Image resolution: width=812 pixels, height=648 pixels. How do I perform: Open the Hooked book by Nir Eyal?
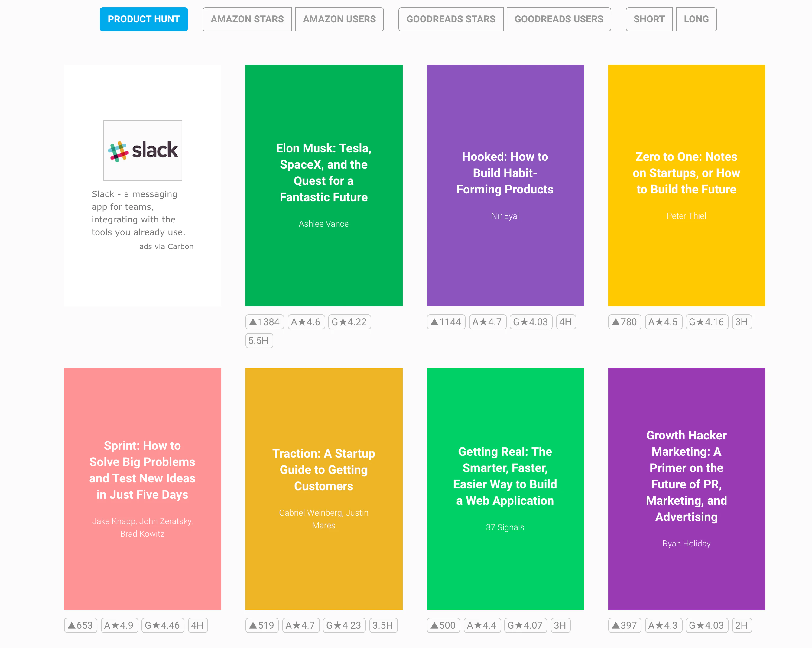(505, 185)
